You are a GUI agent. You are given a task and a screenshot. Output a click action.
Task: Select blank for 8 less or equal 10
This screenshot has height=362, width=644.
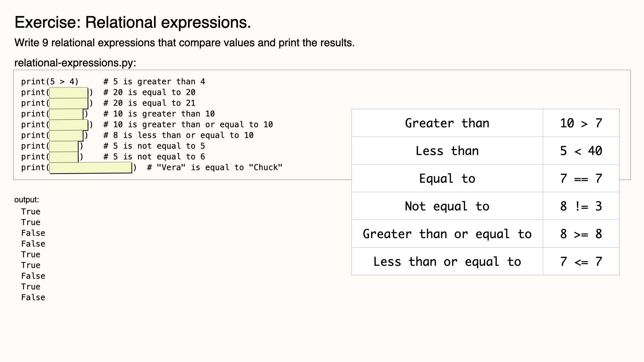pos(66,135)
